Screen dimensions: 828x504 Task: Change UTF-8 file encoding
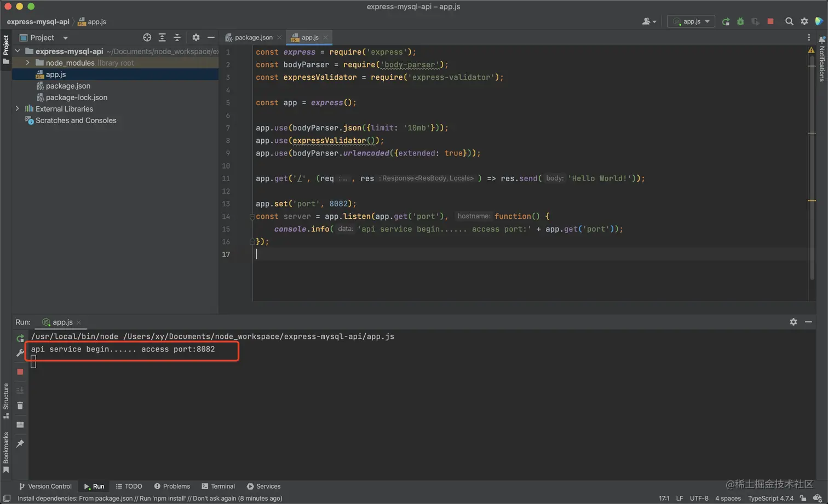(x=699, y=498)
